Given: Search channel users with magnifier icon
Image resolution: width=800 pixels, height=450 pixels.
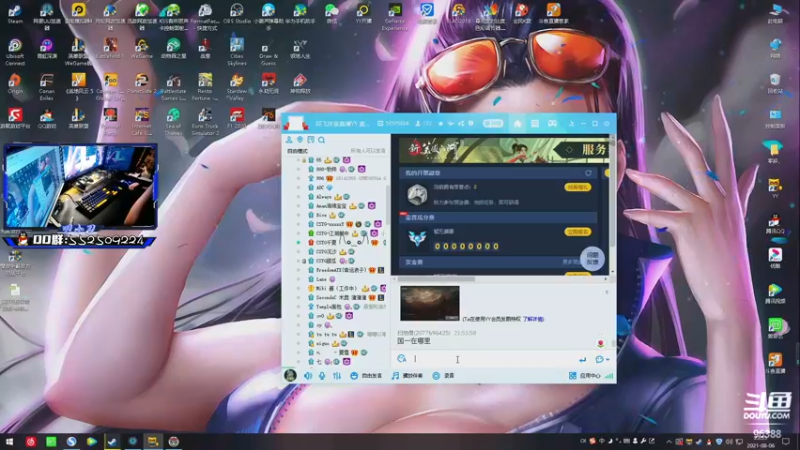Looking at the screenshot, I should (321, 140).
